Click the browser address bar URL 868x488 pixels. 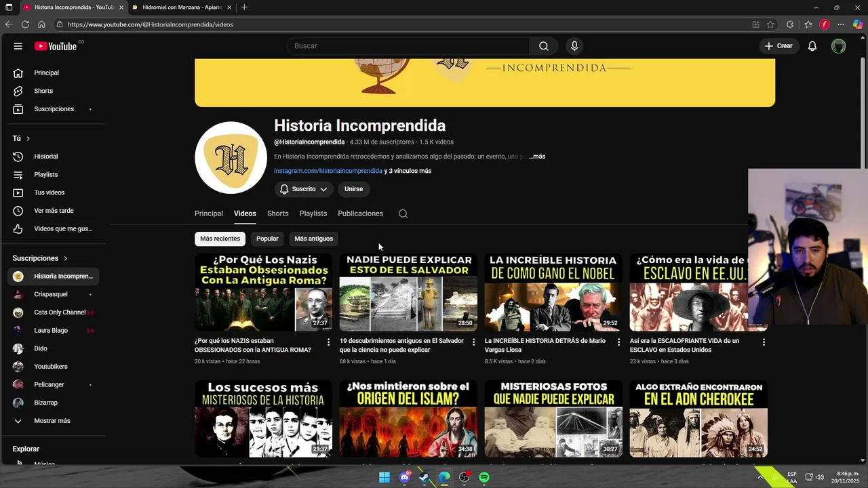(x=150, y=24)
